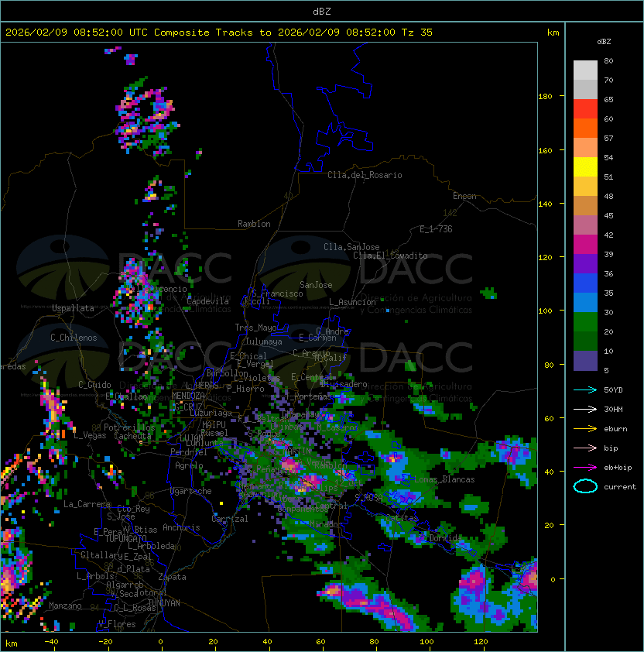Select the slate purple bottom scale swatch
644x652 pixels.
coord(585,361)
